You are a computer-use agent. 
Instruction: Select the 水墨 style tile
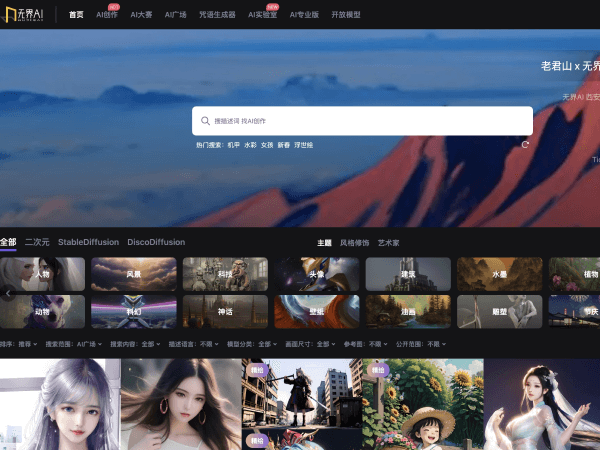tap(499, 274)
